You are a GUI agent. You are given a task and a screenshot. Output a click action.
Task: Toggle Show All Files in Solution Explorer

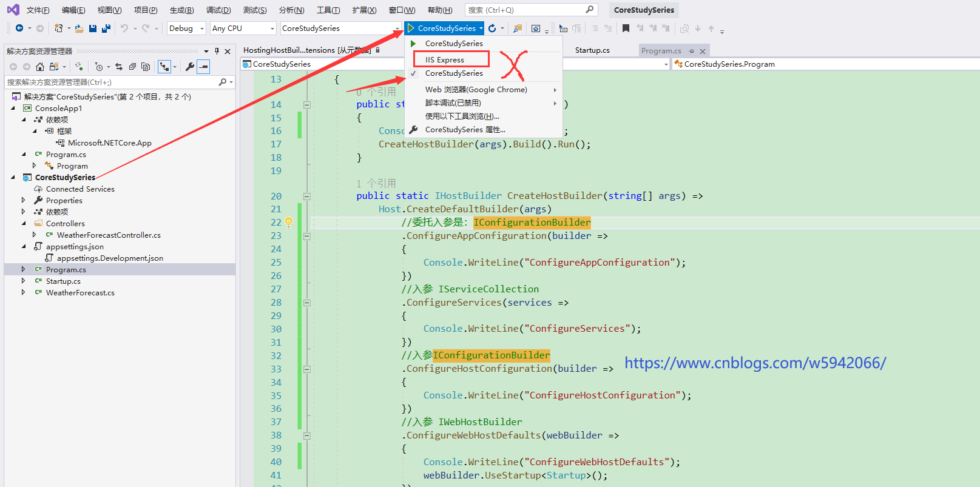click(x=146, y=67)
